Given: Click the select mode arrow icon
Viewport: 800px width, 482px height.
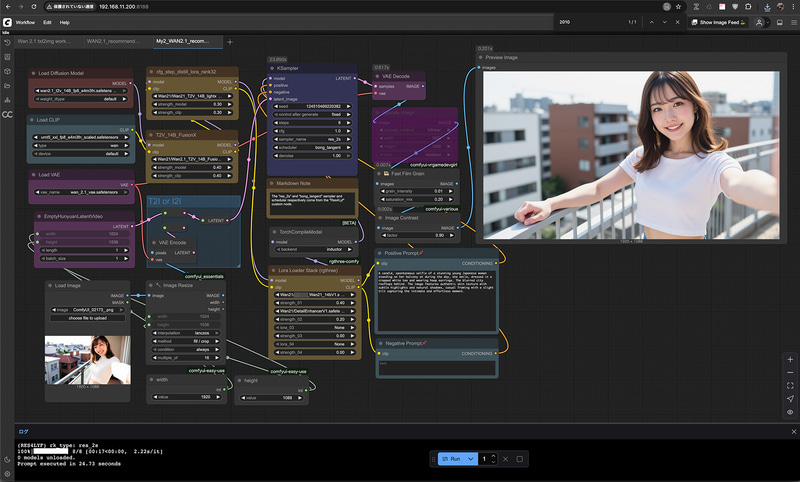Looking at the screenshot, I should point(790,399).
